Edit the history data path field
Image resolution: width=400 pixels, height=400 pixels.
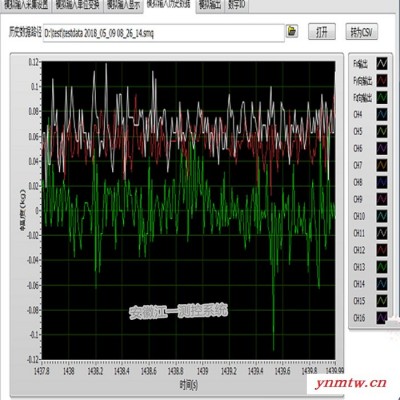click(x=163, y=33)
